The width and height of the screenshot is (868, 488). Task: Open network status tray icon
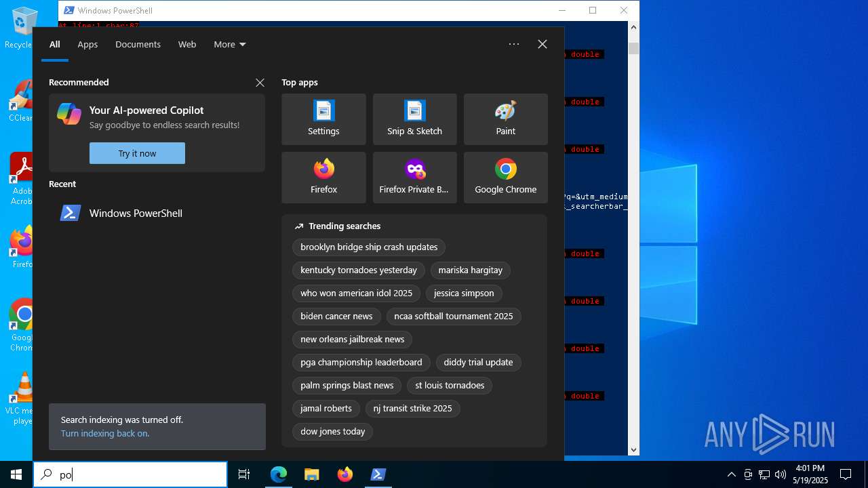pyautogui.click(x=764, y=474)
